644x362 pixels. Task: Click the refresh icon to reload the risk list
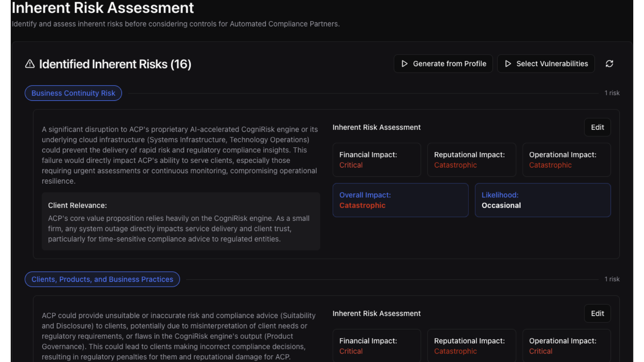point(609,64)
